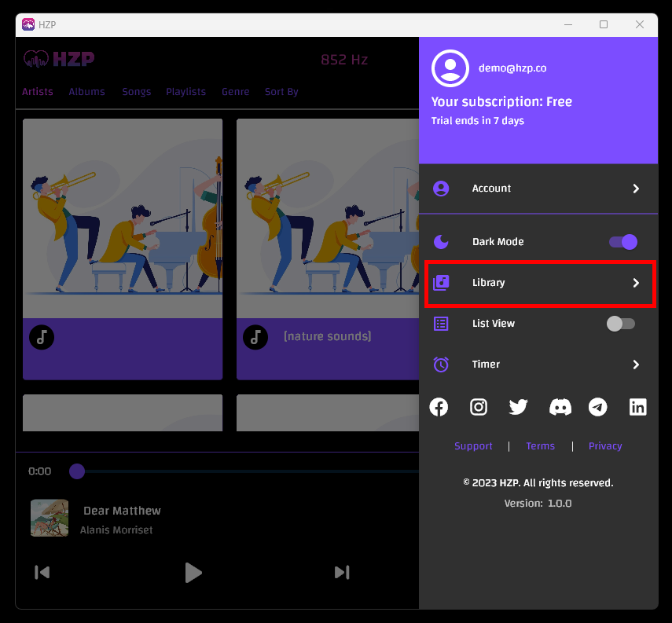Click the playback progress slider handle
Image resolution: width=672 pixels, height=623 pixels.
pyautogui.click(x=77, y=471)
